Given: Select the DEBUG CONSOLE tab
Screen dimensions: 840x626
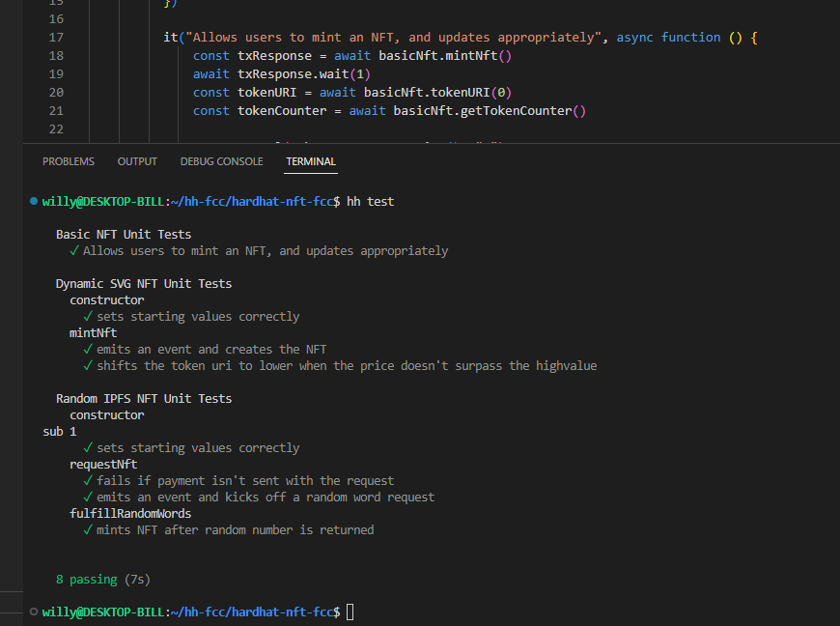Looking at the screenshot, I should [222, 161].
